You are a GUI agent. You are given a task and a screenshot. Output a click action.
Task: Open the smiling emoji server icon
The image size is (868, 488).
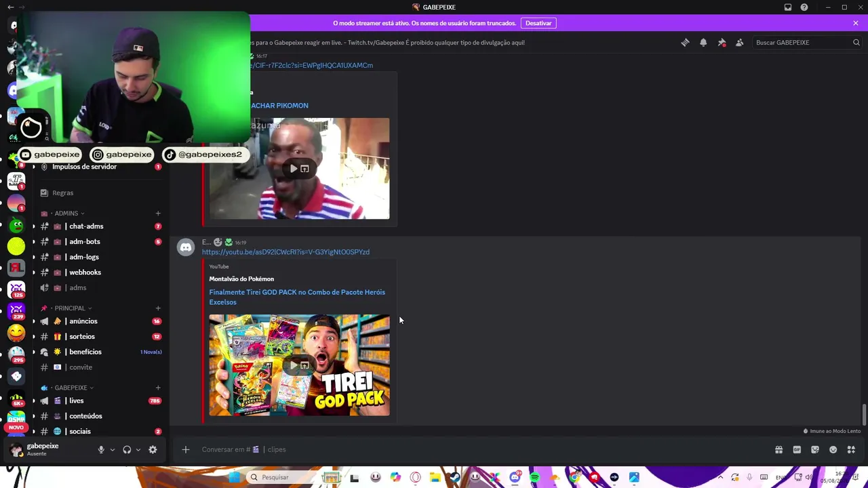pyautogui.click(x=16, y=333)
